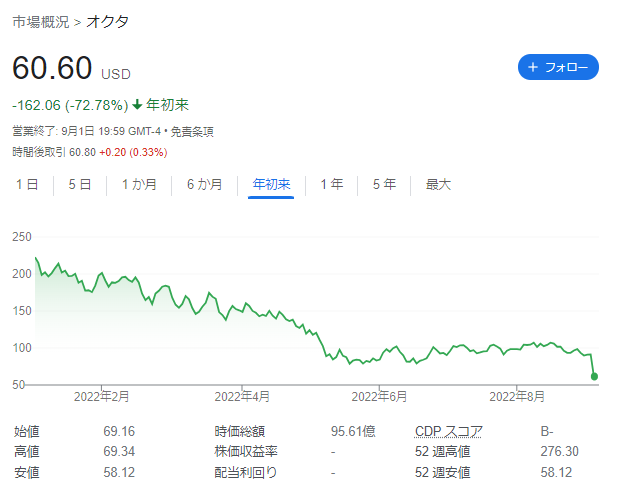The width and height of the screenshot is (622, 492).
Task: Click the -162.06 (-72.78%) change value
Action: click(x=70, y=105)
